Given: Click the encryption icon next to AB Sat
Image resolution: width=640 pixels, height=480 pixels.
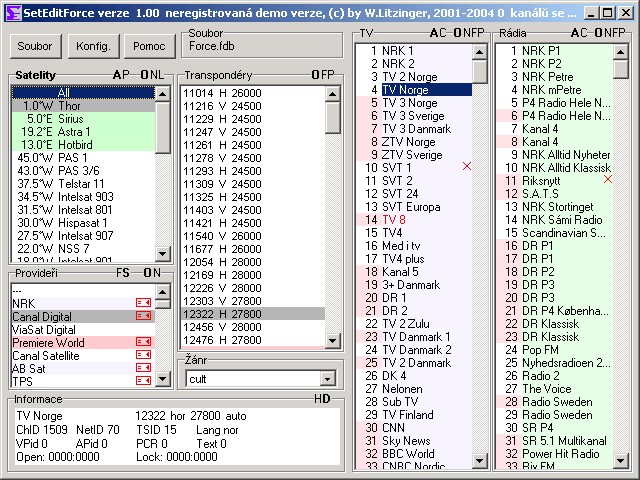Looking at the screenshot, I should [x=143, y=368].
